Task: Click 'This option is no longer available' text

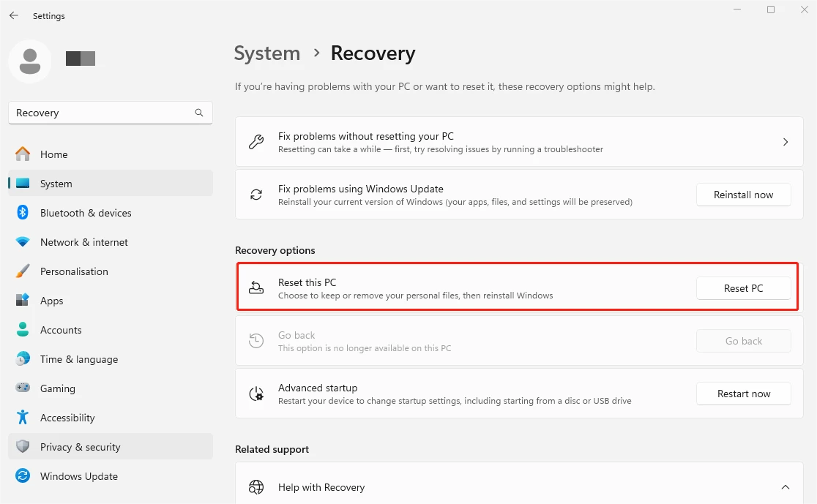Action: coord(365,348)
